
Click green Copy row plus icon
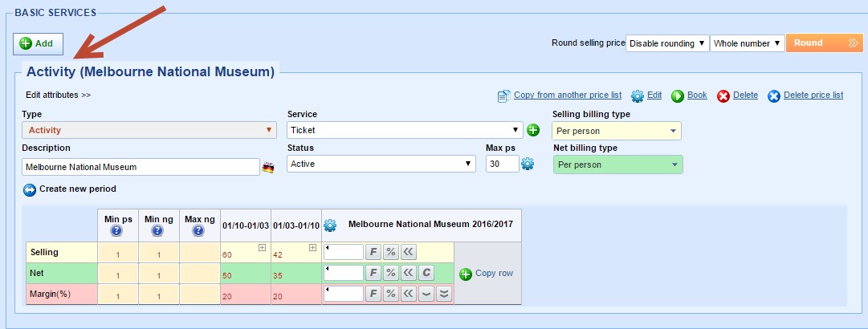(x=466, y=274)
